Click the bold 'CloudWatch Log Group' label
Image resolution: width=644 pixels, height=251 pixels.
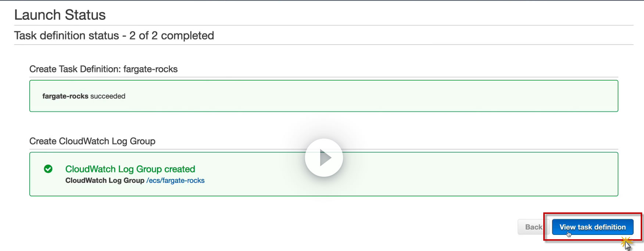click(105, 180)
